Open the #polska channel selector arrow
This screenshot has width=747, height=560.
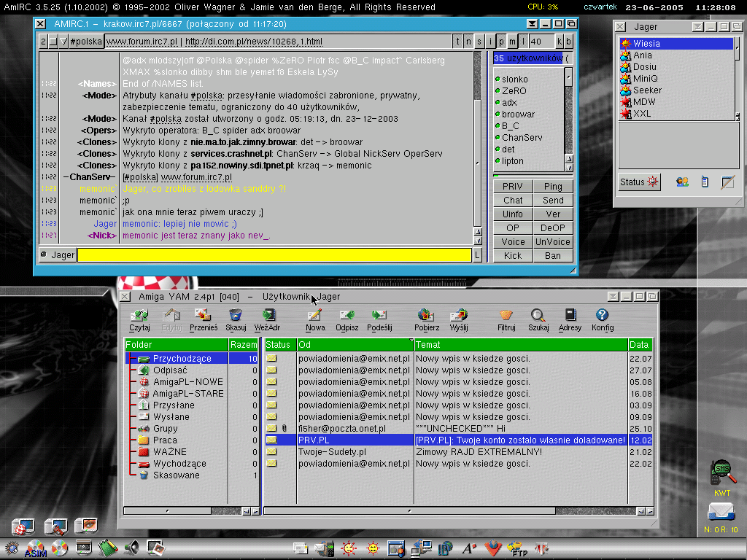(64, 42)
